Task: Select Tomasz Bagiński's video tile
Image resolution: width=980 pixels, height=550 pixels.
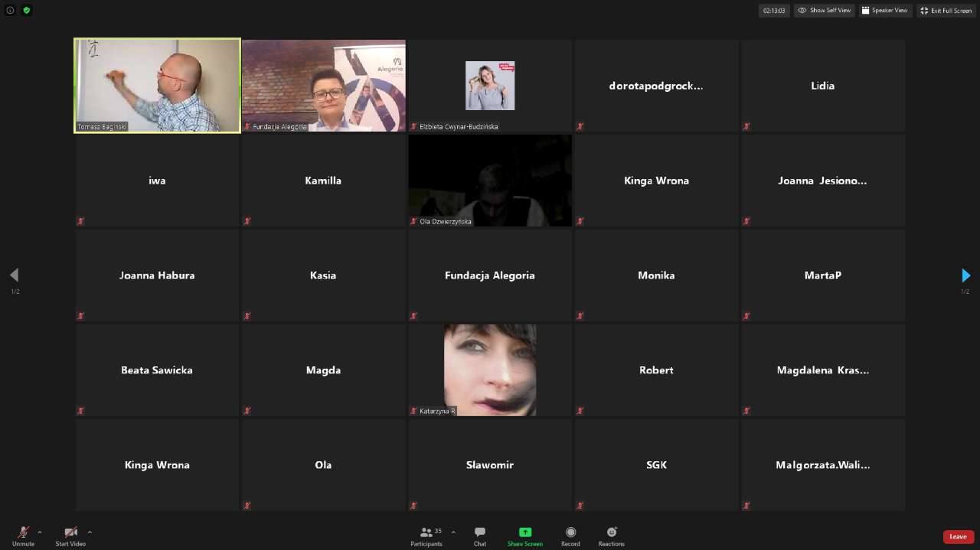Action: point(157,86)
